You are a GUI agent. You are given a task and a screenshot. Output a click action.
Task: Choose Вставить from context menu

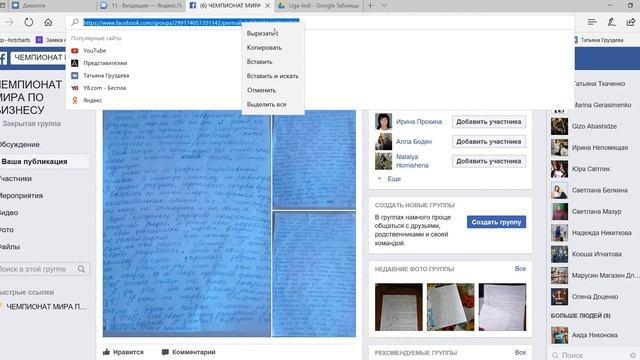(x=273, y=62)
